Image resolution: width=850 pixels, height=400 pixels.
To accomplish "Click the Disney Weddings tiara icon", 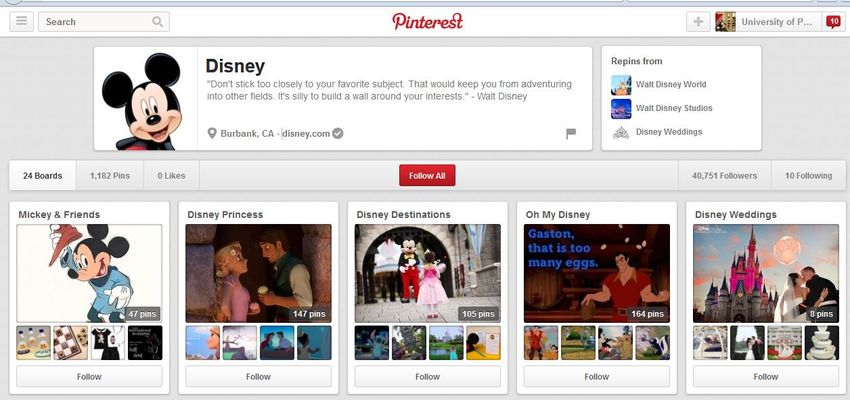I will click(621, 132).
